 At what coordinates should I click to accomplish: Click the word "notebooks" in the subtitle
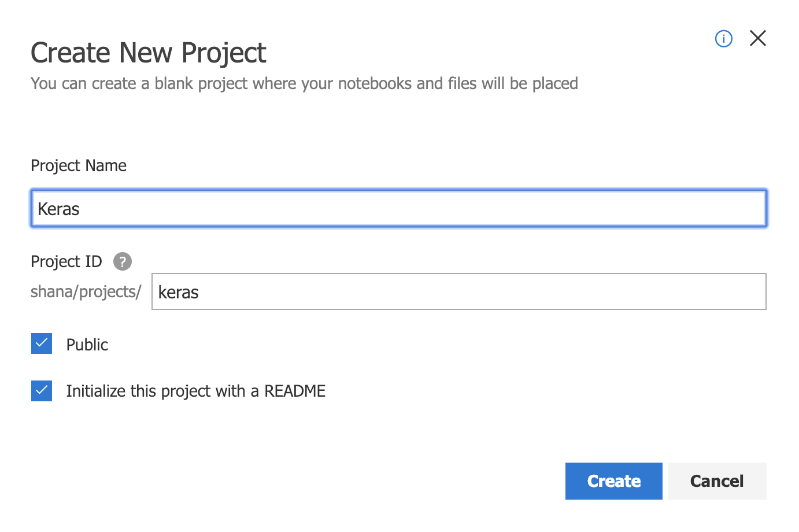[375, 84]
